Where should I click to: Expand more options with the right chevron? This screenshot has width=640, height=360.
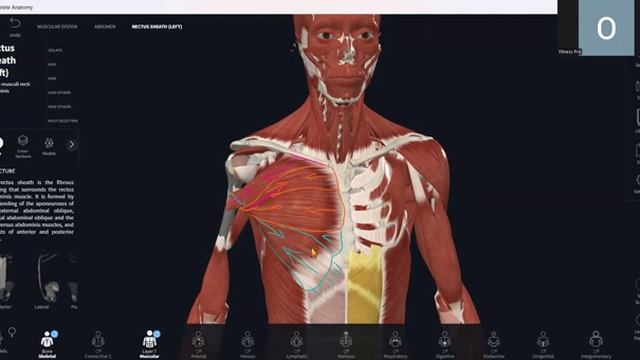coord(72,144)
